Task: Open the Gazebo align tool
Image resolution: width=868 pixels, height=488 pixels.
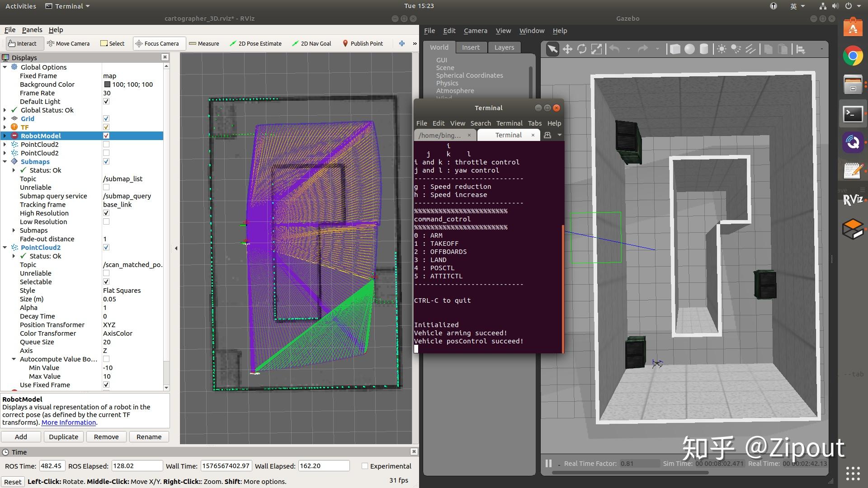Action: [x=801, y=49]
